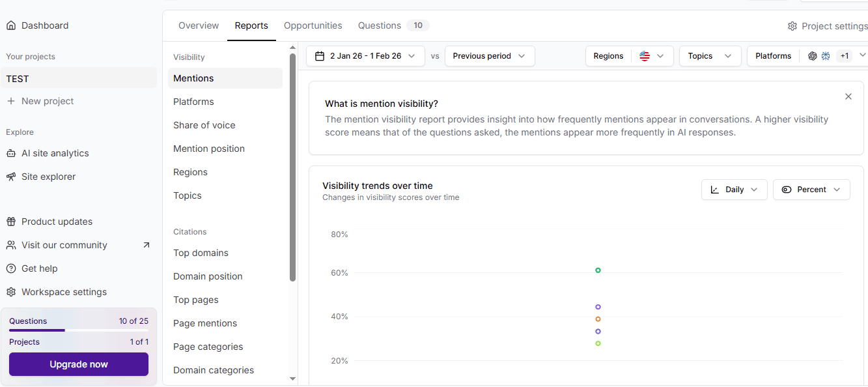Click the +1 platforms badge

(845, 56)
